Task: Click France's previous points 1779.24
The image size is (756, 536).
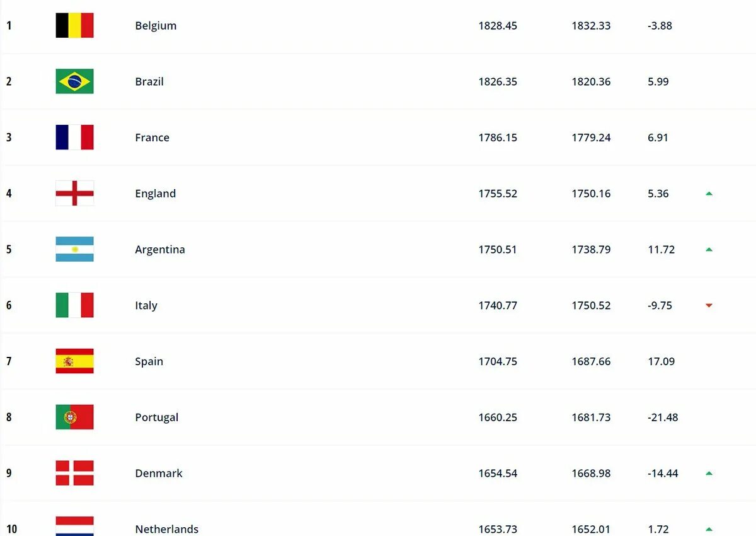Action: point(591,137)
